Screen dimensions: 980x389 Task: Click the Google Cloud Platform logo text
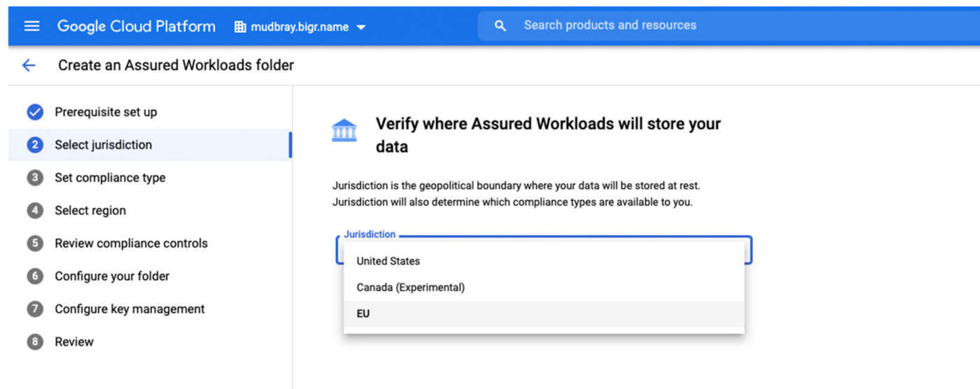136,27
